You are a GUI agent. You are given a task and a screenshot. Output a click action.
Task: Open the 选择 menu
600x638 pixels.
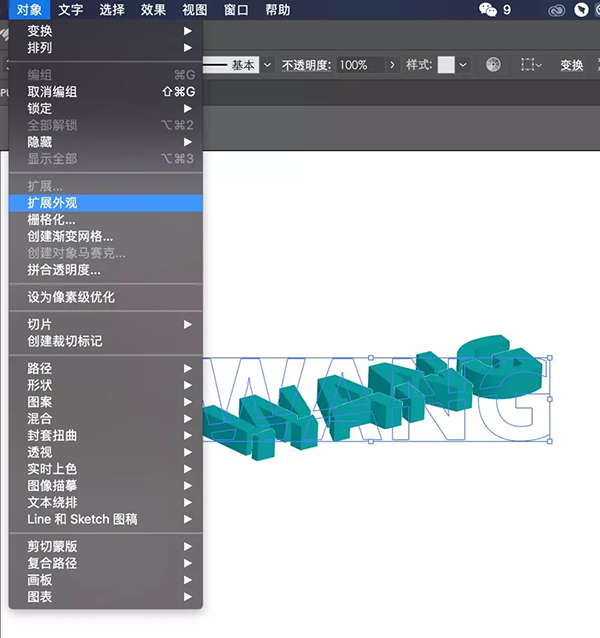[x=112, y=9]
